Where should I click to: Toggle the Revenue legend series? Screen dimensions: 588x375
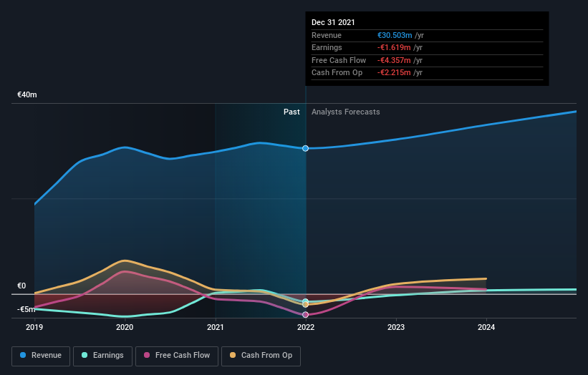[x=41, y=356]
